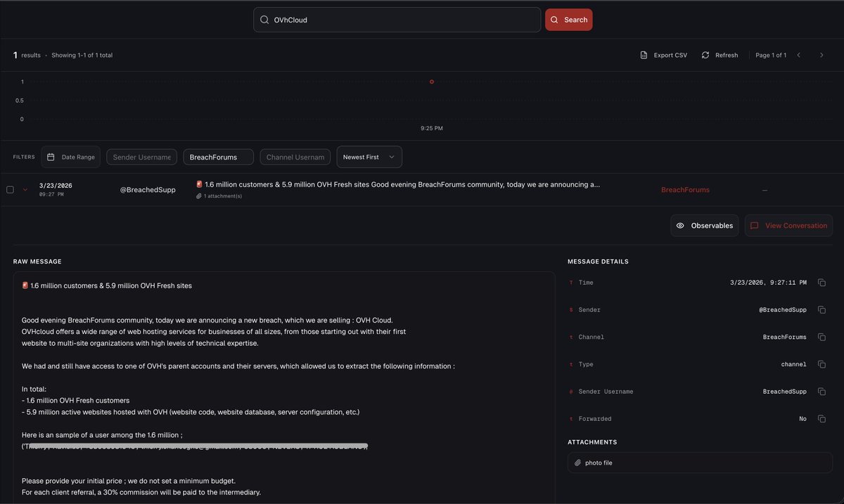The height and width of the screenshot is (504, 844).
Task: Click the t icon beside Type label
Action: pyautogui.click(x=571, y=364)
